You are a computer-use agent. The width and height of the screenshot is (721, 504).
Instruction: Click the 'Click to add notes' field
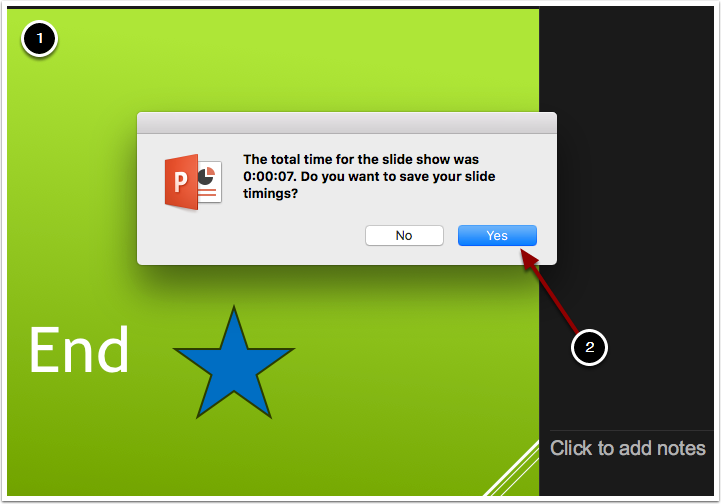[628, 448]
